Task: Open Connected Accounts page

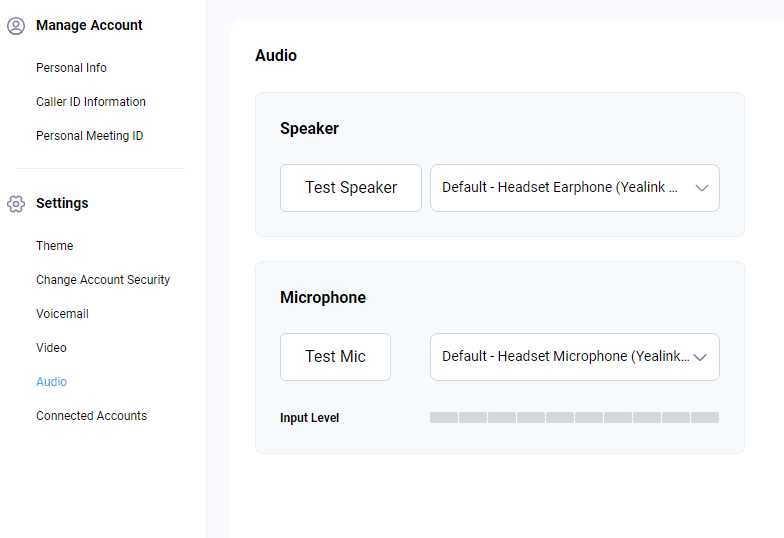Action: [92, 416]
